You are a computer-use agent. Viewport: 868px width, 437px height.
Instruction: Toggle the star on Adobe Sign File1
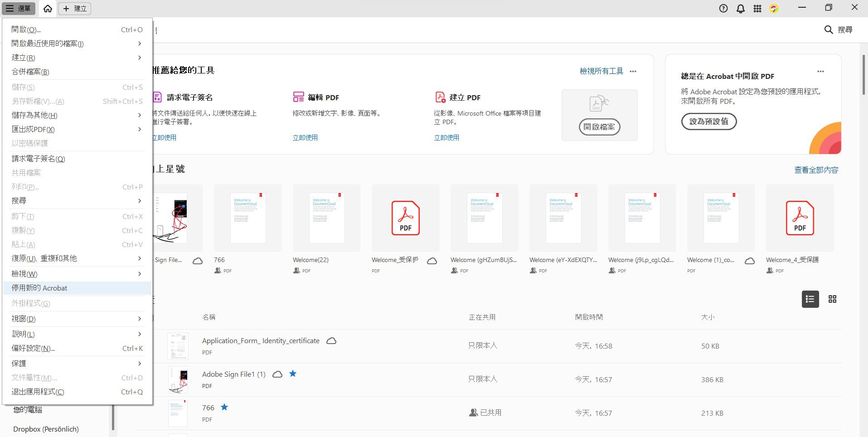pos(293,374)
